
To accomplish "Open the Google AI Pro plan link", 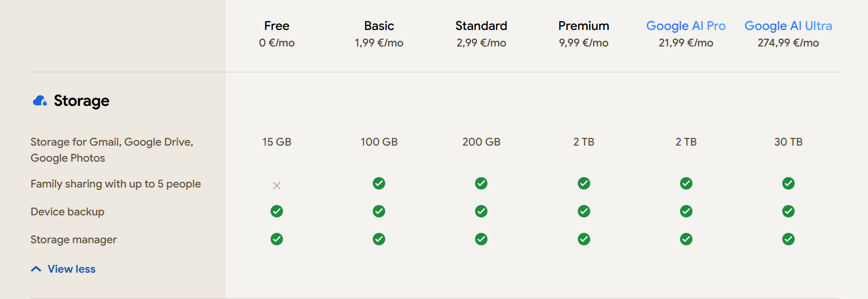I will pos(686,26).
